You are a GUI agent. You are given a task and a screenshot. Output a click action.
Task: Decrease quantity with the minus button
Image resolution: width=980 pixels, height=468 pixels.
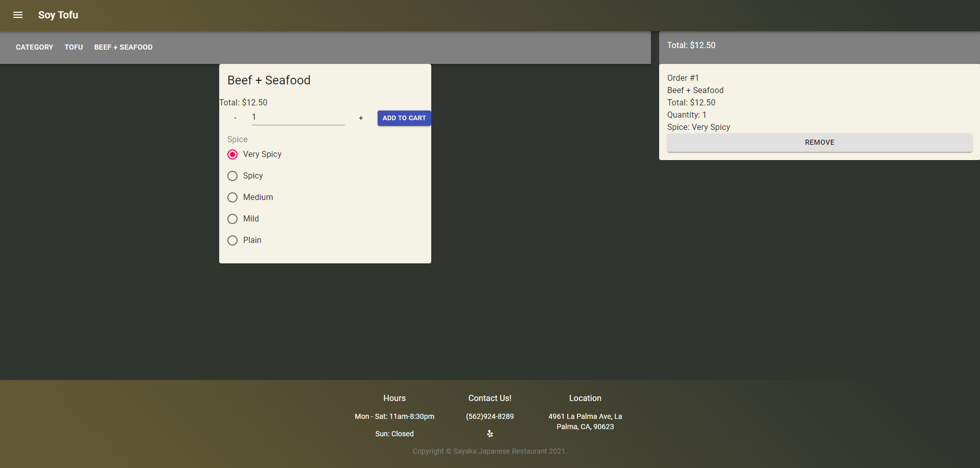pyautogui.click(x=235, y=118)
